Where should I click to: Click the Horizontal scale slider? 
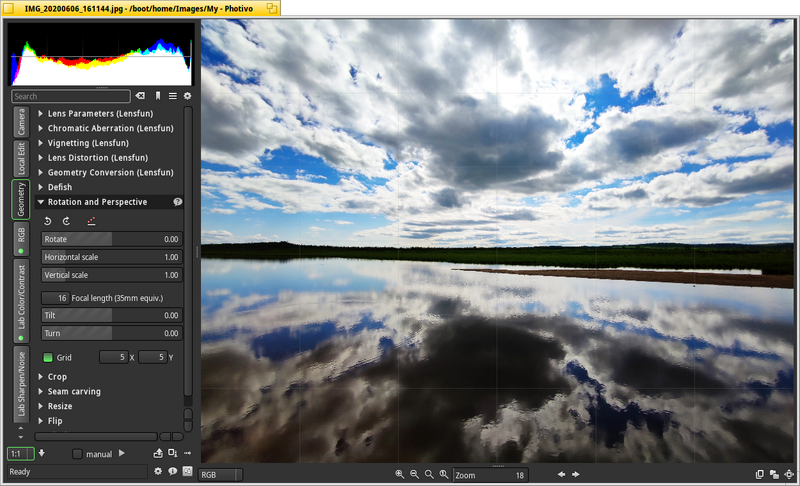click(112, 257)
